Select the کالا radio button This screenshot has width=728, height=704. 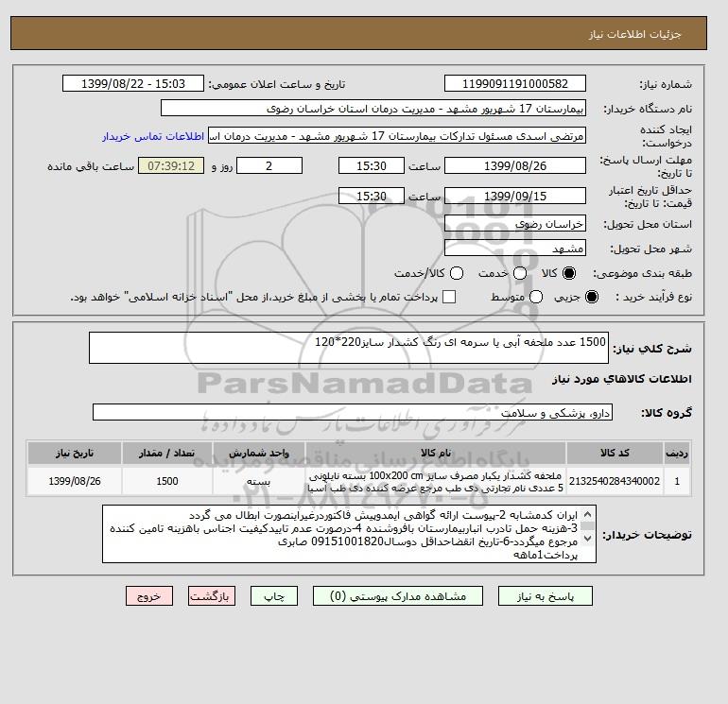(x=568, y=273)
